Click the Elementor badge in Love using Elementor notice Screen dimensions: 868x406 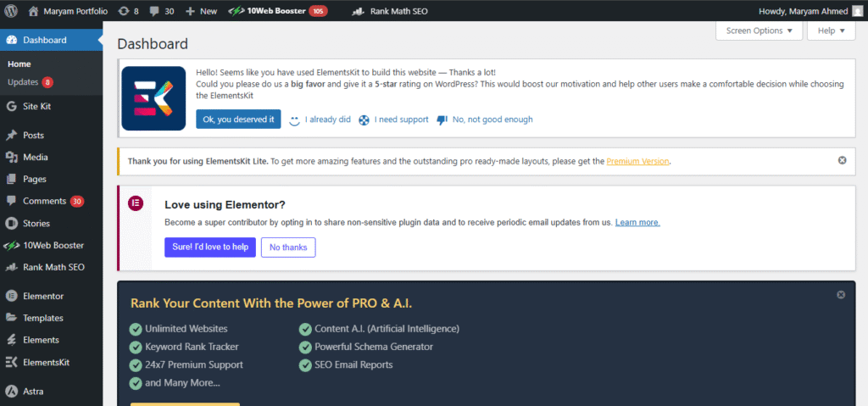click(x=136, y=203)
